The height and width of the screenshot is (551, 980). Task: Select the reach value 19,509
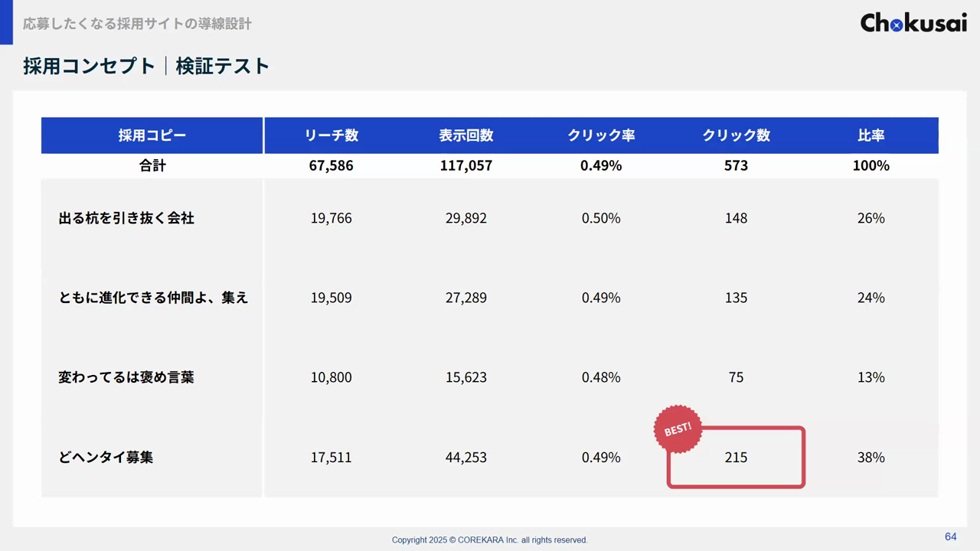pos(332,298)
